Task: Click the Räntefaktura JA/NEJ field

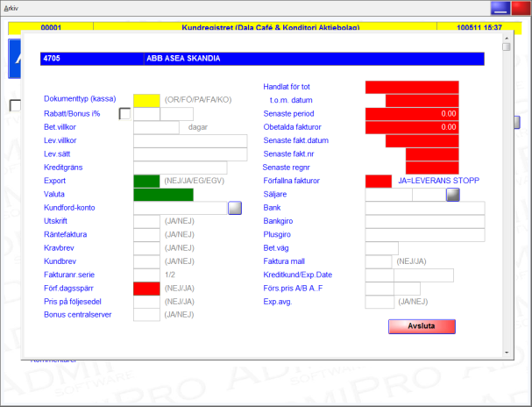Action: 146,235
